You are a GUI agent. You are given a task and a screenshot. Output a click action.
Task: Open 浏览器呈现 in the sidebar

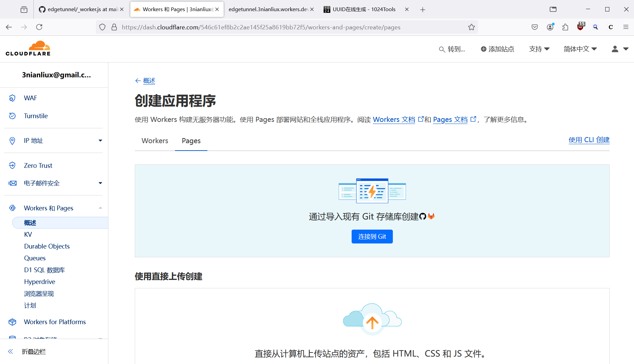(x=39, y=294)
